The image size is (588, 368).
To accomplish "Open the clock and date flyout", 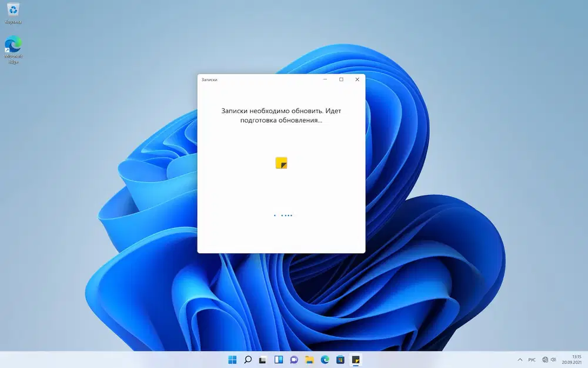I will 572,359.
